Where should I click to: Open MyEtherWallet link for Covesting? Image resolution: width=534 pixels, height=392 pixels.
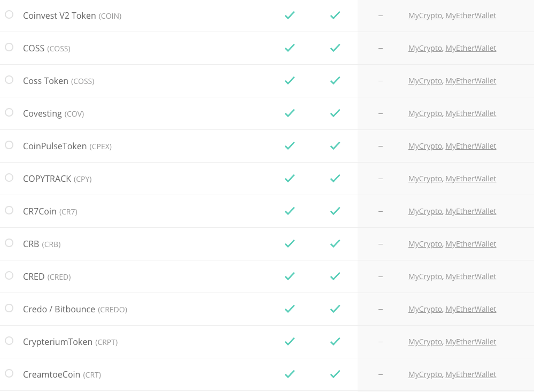pos(470,113)
